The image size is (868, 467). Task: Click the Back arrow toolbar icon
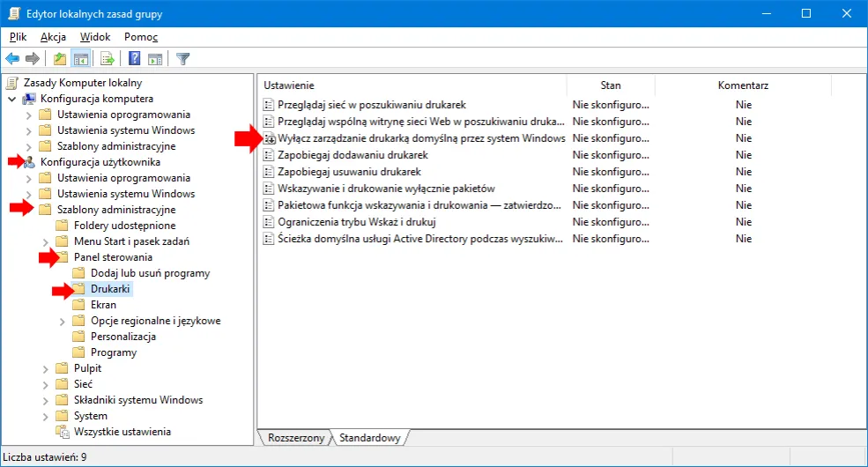(12, 59)
